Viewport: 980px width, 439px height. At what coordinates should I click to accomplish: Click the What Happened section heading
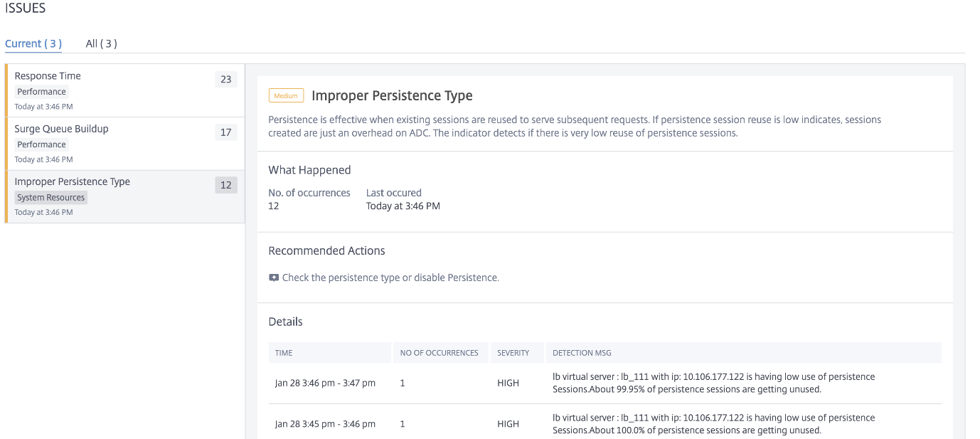tap(309, 170)
